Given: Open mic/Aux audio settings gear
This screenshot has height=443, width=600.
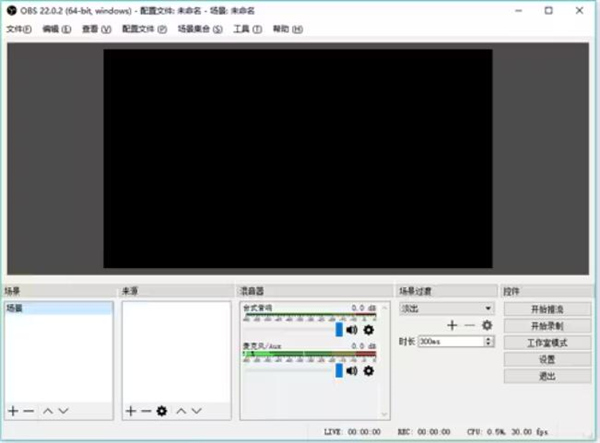Looking at the screenshot, I should pyautogui.click(x=368, y=370).
